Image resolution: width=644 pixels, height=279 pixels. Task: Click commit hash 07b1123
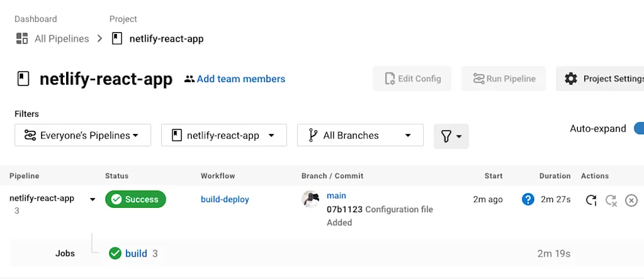(x=345, y=209)
